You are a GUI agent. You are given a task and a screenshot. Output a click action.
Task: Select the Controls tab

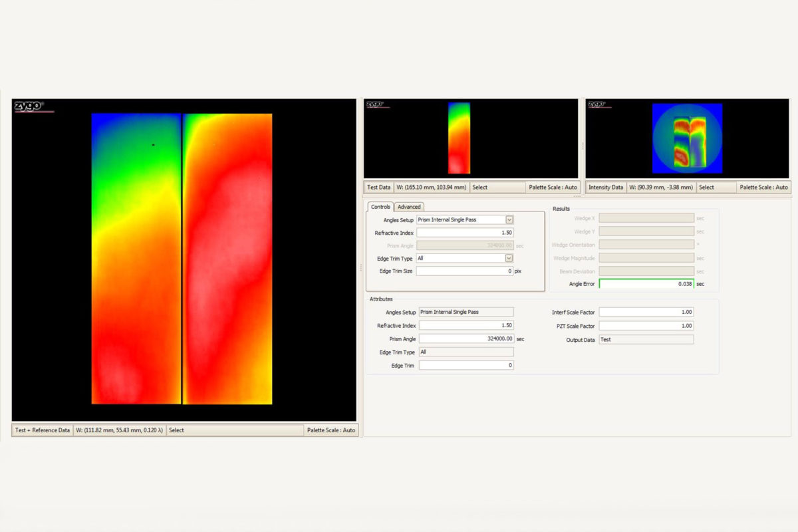pos(380,206)
